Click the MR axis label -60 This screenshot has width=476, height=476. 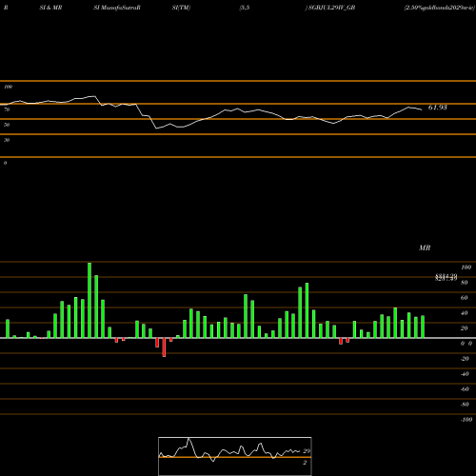point(465,389)
